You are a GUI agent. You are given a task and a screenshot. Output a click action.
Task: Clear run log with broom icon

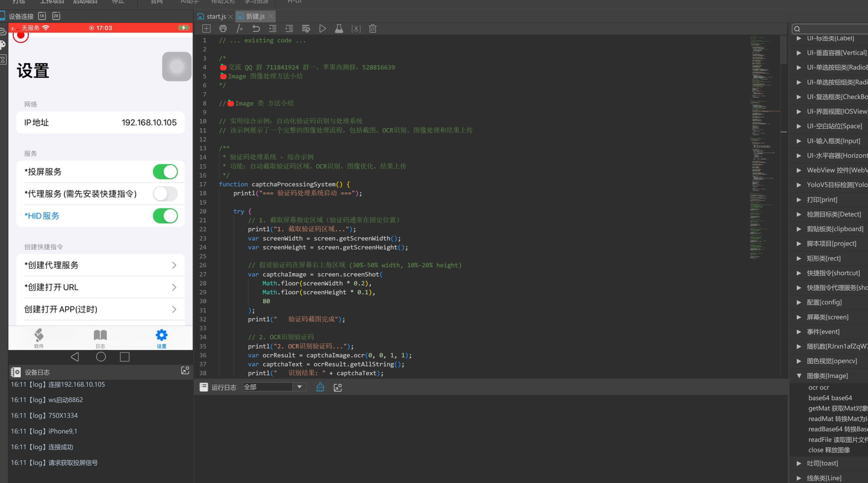tap(320, 387)
